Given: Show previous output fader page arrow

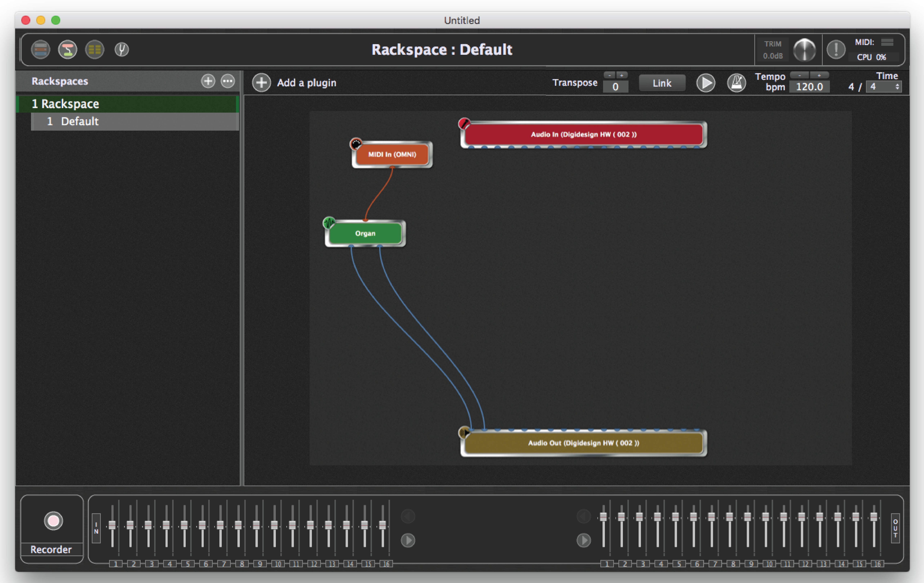Looking at the screenshot, I should coord(584,516).
